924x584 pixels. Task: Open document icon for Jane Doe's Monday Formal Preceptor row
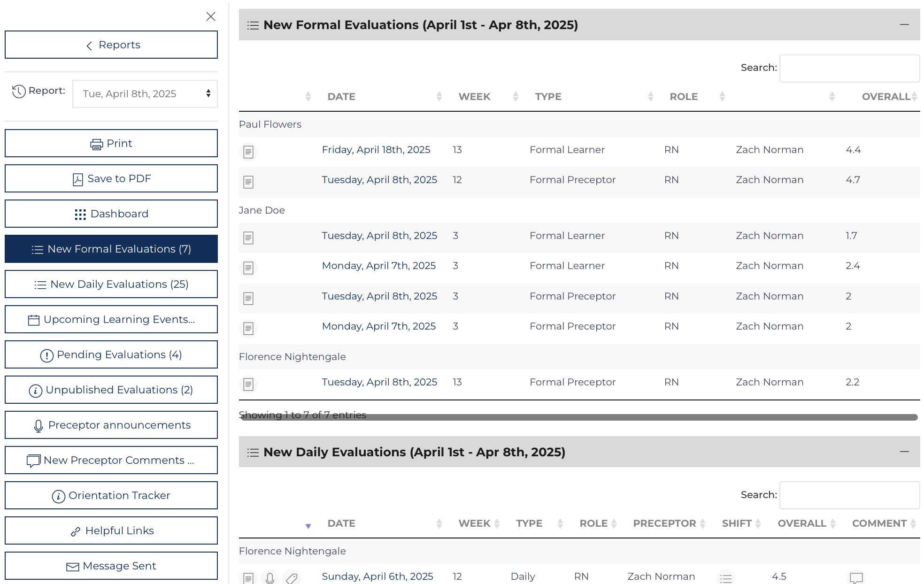pos(248,328)
